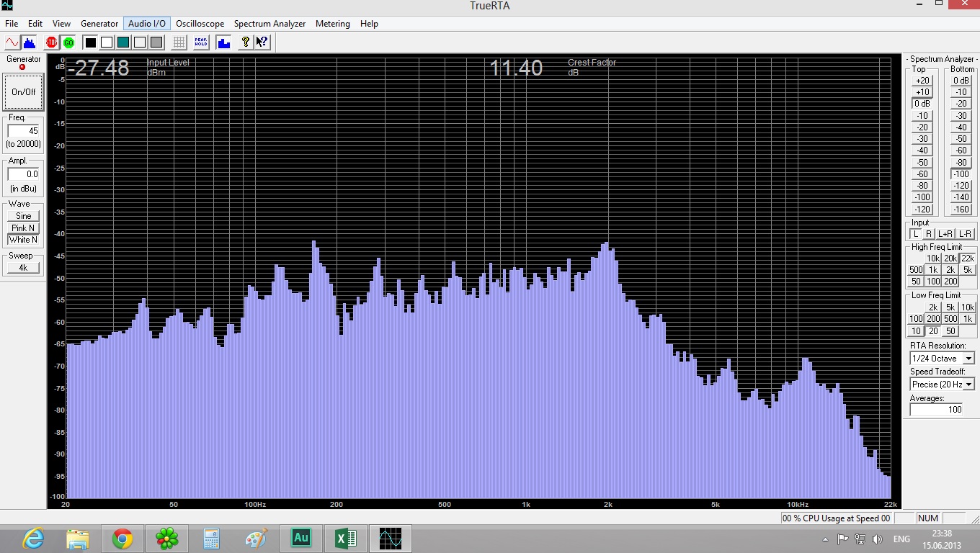Set Bottom level to -160
980x553 pixels.
point(961,210)
